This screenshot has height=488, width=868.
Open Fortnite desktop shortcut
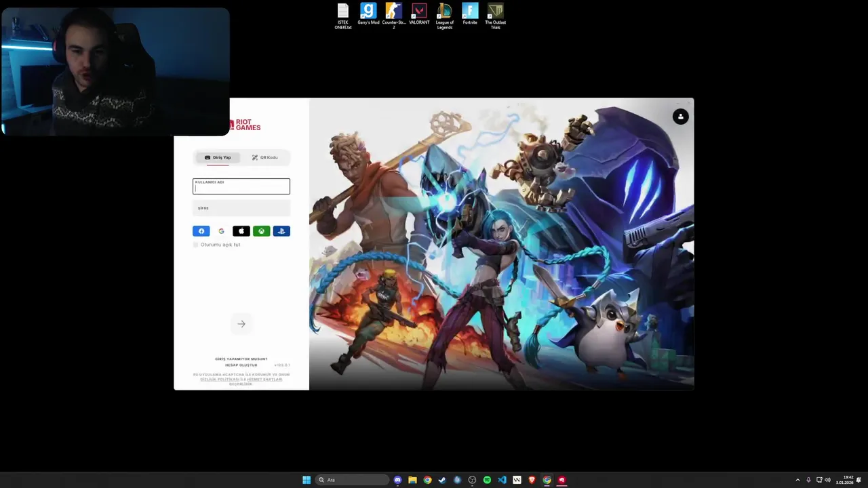pos(470,14)
